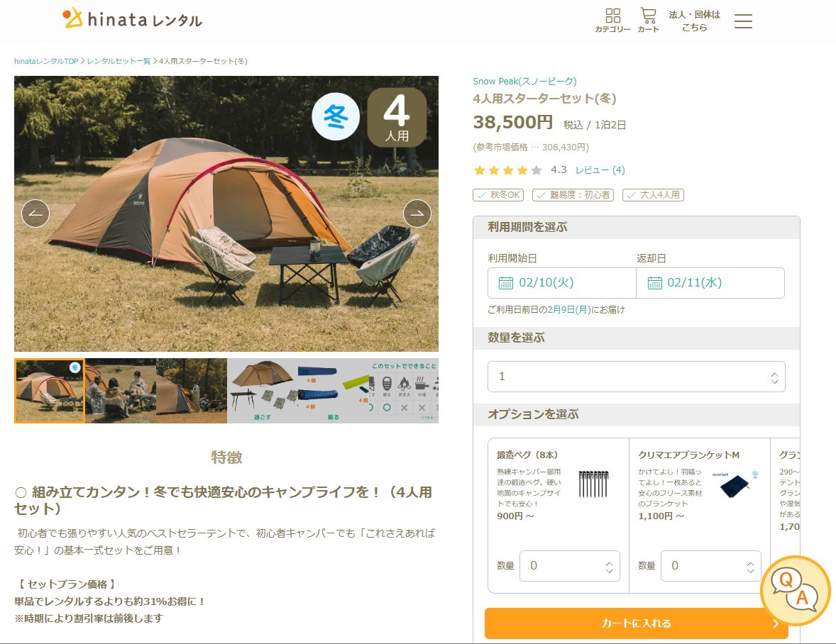Show previous product photo

coord(35,213)
